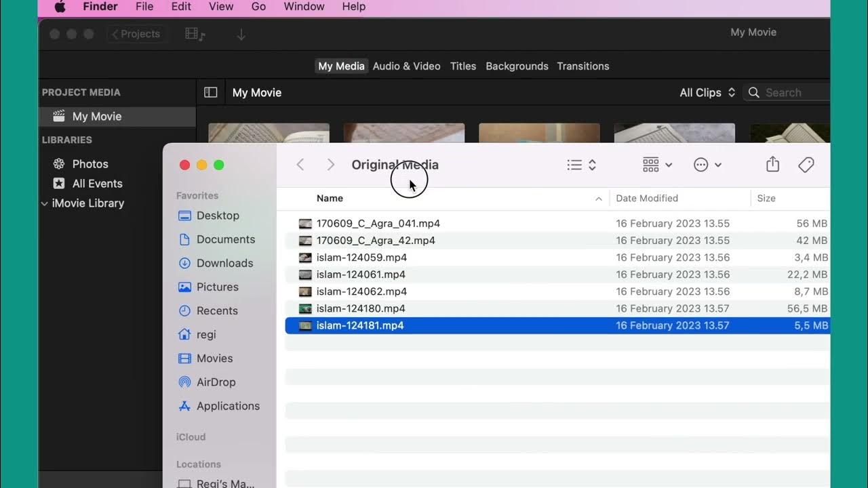Screen dimensions: 868x488
Task: Collapse the iMovie Library disclosure arrow
Action: (x=44, y=203)
